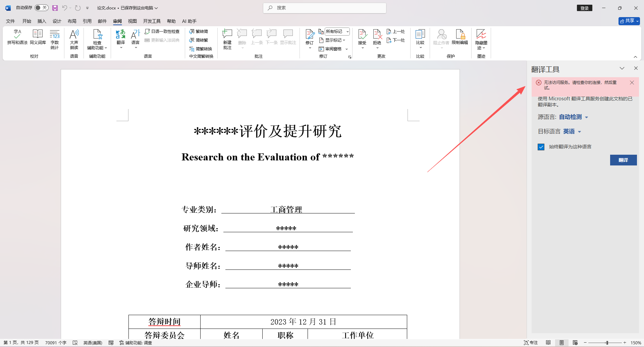The height and width of the screenshot is (347, 644).
Task: Click the 共享 share button
Action: coord(629,21)
